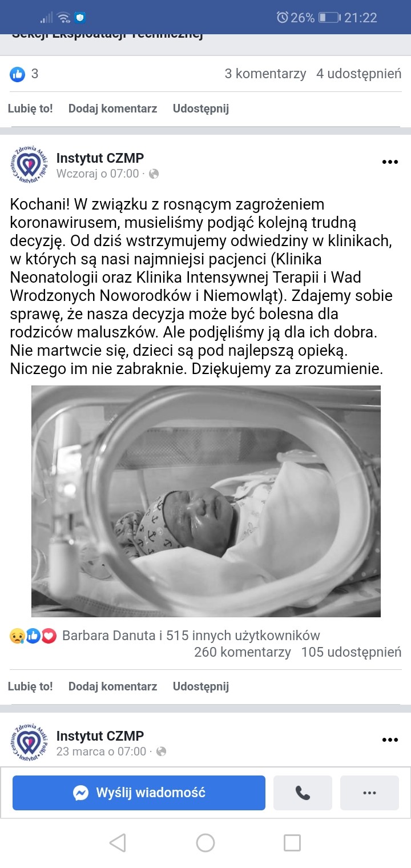This screenshot has width=411, height=868.
Task: Open the three-dot menu on coronavirus post
Action: pyautogui.click(x=389, y=162)
